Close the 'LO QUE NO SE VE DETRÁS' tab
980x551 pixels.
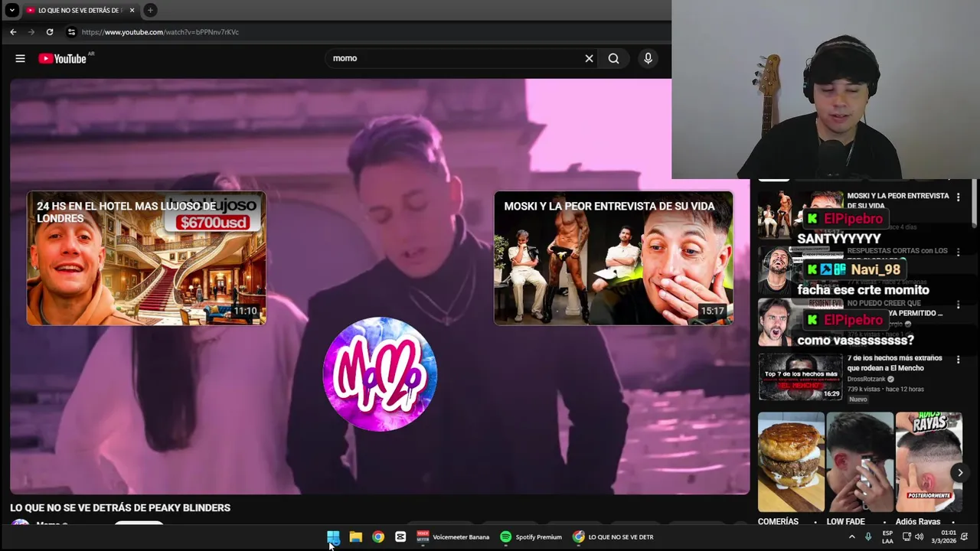click(132, 10)
